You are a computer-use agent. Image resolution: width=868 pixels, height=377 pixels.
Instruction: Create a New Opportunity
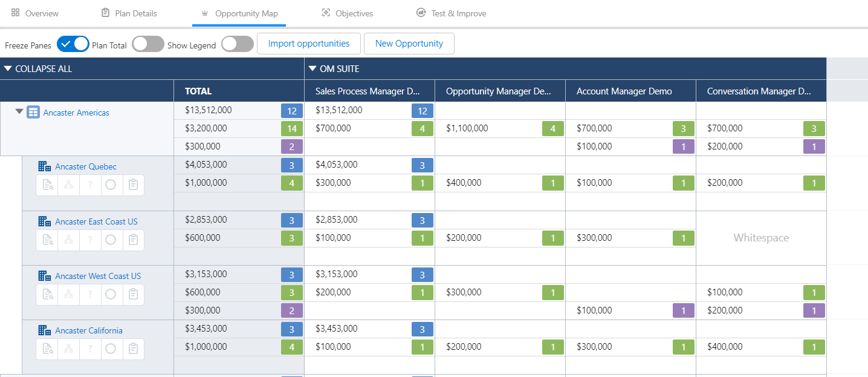409,44
